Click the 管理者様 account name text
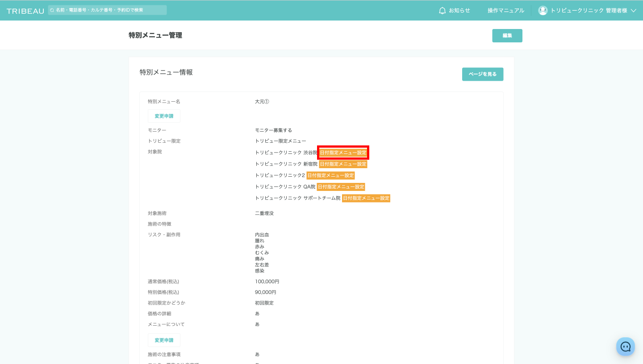This screenshot has height=364, width=643. [x=589, y=10]
